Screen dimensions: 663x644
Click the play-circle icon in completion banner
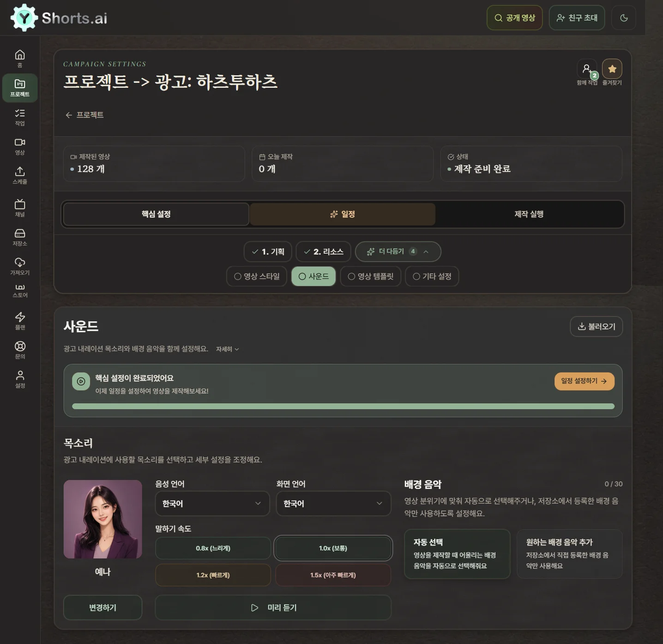point(81,381)
